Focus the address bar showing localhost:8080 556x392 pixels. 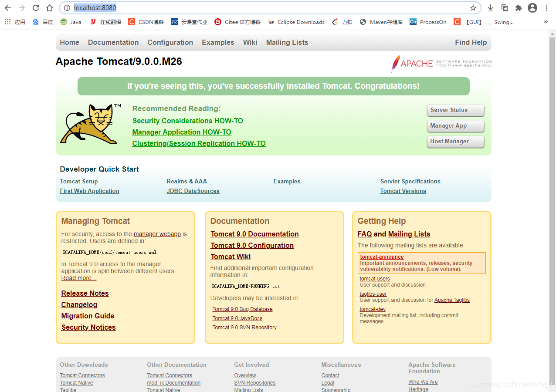click(269, 8)
